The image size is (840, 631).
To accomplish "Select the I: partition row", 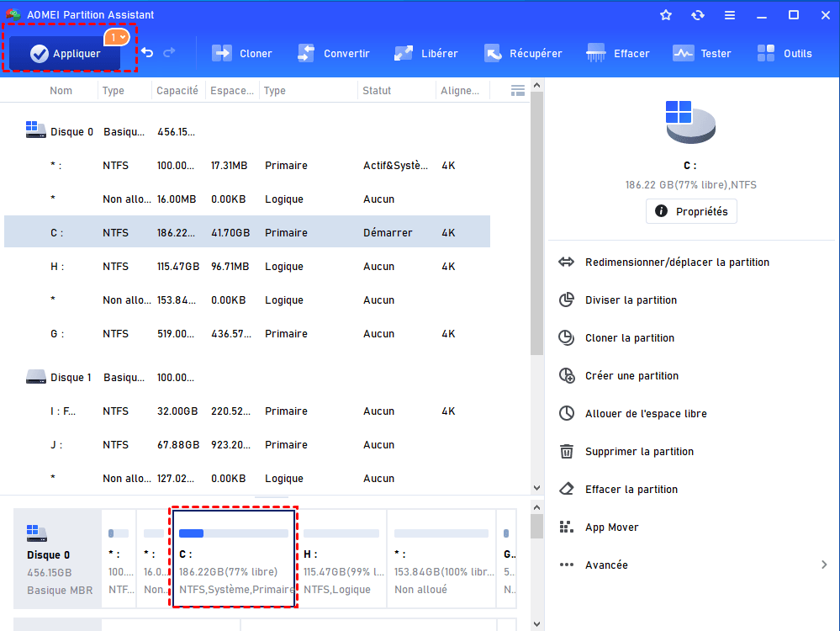I will click(247, 411).
